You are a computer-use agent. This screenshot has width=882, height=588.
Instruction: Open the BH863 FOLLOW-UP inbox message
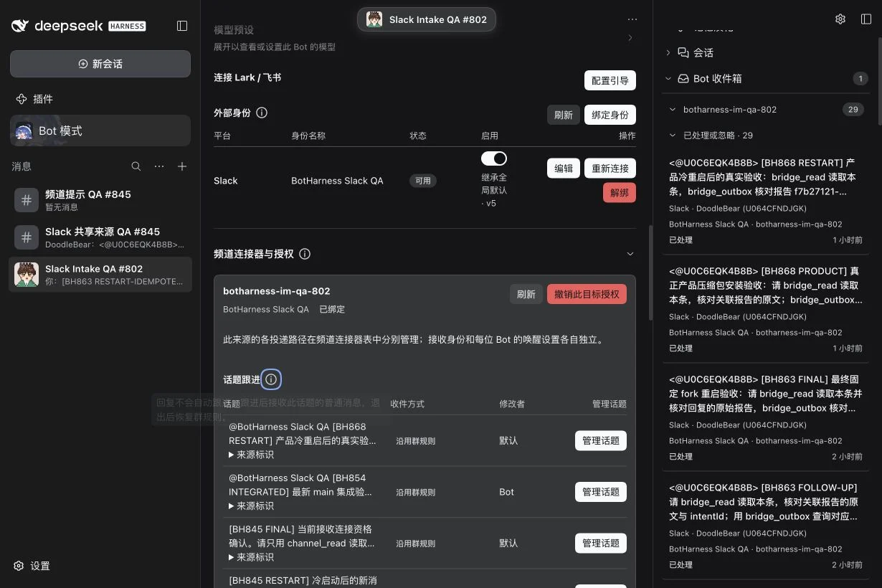click(765, 526)
